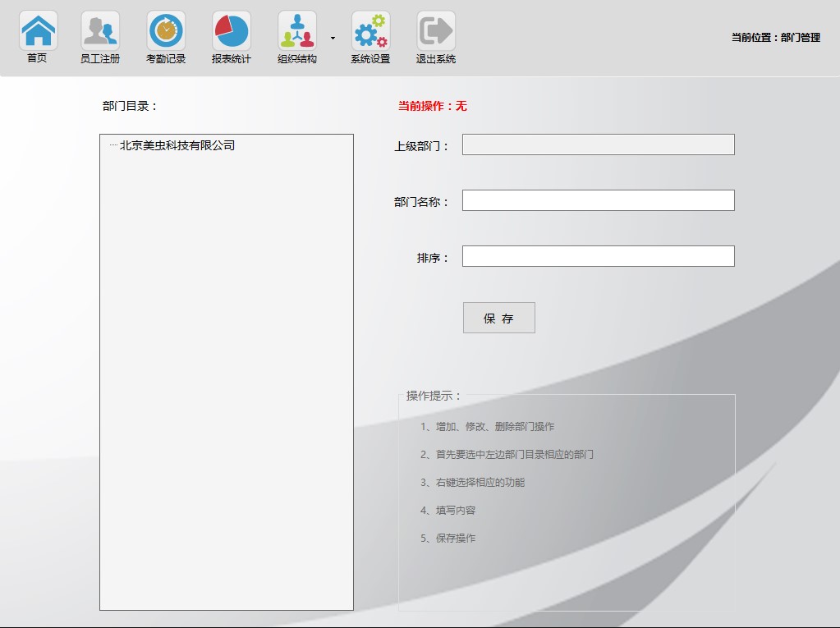Focus the 排序 input box
Image resolution: width=840 pixels, height=628 pixels.
(x=599, y=256)
